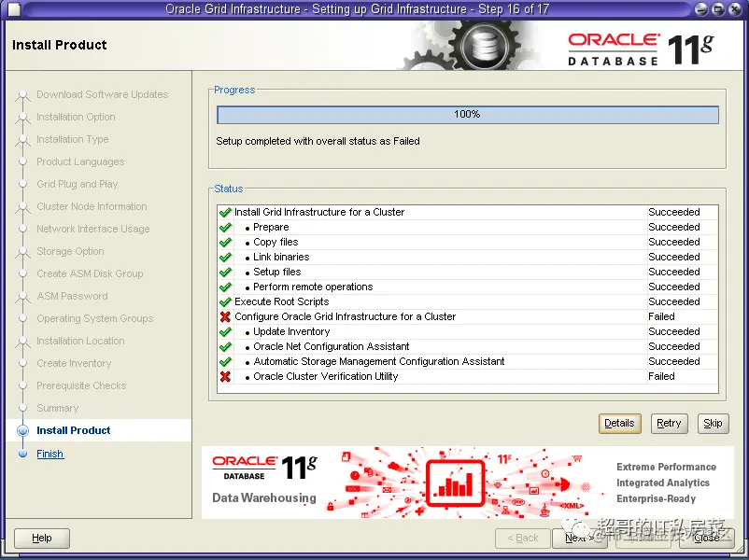
Task: Click green check beside Install Grid Infrastructure for a Cluster
Action: coord(225,212)
